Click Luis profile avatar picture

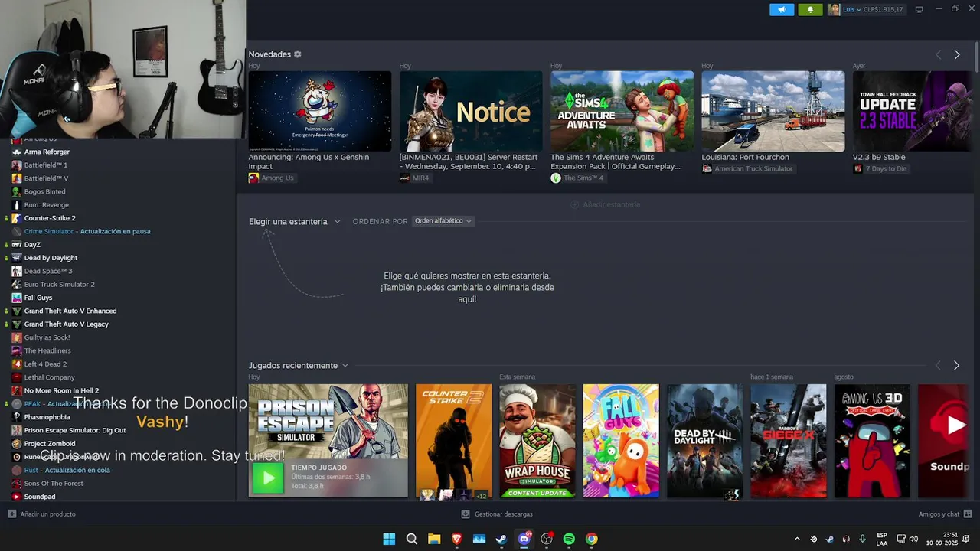(x=834, y=9)
